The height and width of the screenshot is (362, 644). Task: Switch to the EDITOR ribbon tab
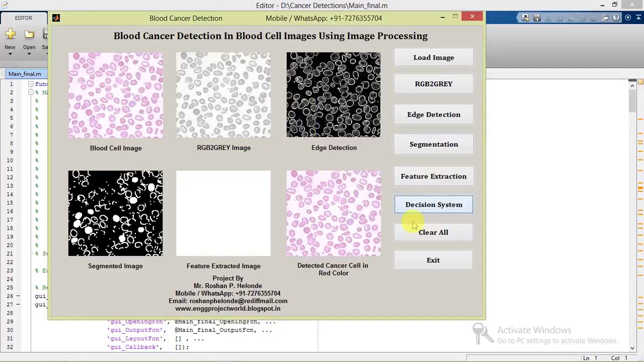[x=23, y=18]
